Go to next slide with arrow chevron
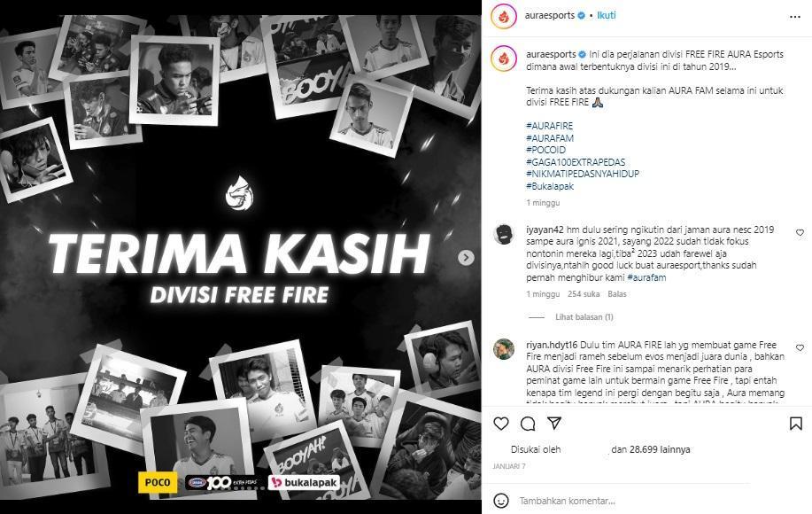 pyautogui.click(x=466, y=258)
